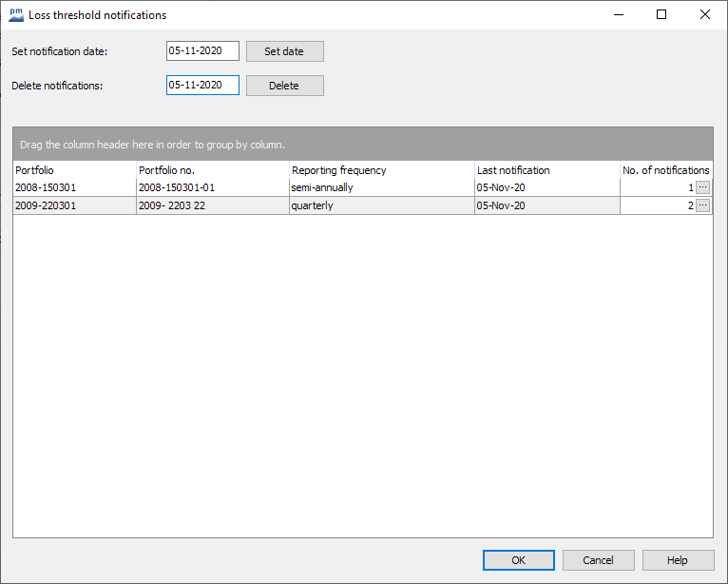728x584 pixels.
Task: Sort by Reporting frequency column header
Action: tap(381, 170)
